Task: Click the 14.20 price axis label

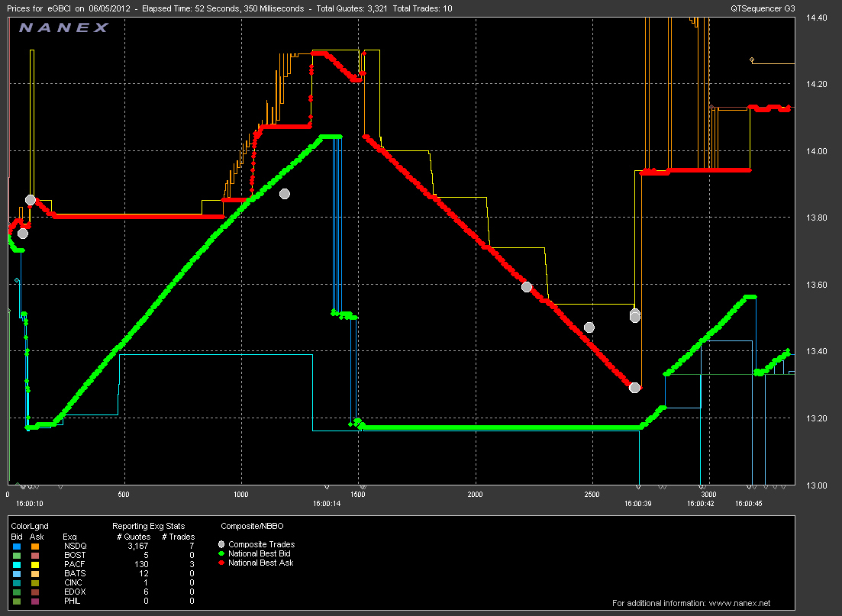Action: (x=816, y=84)
